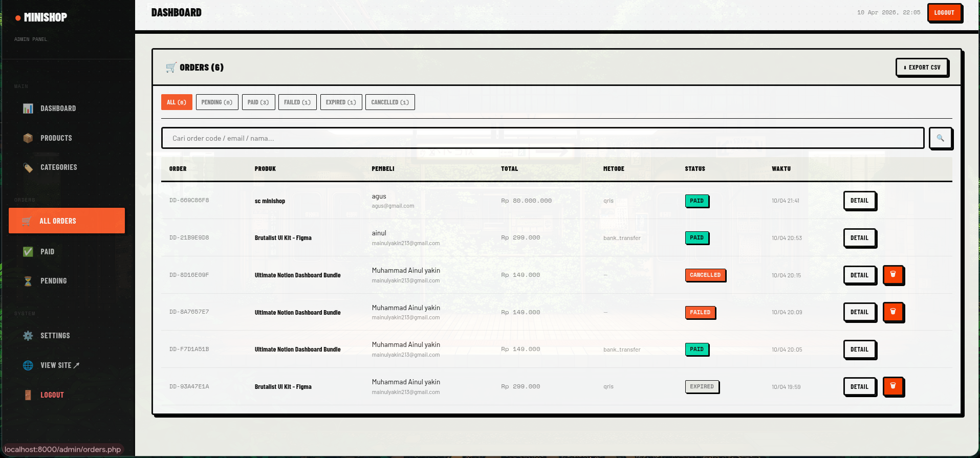Open Categories from sidebar menu

(x=67, y=167)
